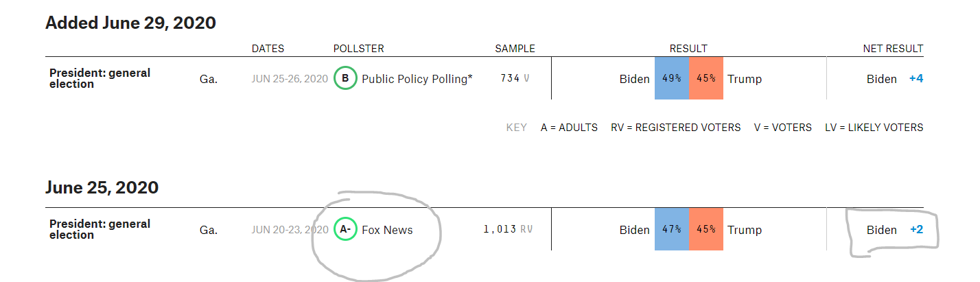Click the 734 V sample size

click(515, 78)
